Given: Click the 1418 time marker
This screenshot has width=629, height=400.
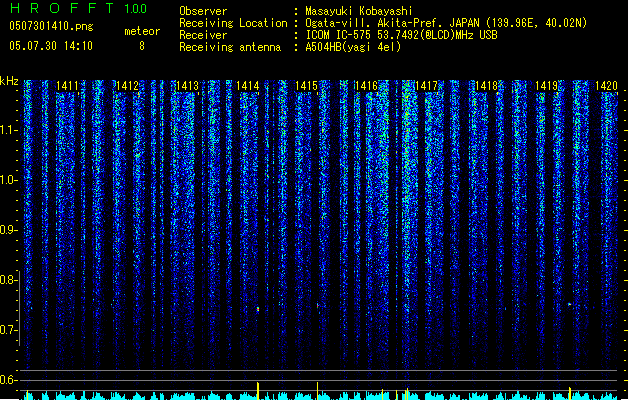Looking at the screenshot, I should point(487,86).
